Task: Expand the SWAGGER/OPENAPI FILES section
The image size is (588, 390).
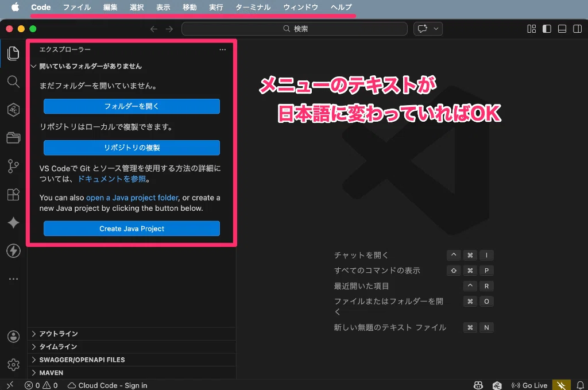Action: (x=132, y=360)
